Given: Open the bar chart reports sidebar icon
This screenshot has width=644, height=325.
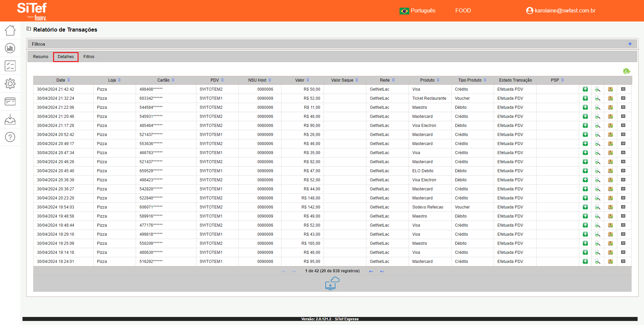Looking at the screenshot, I should [x=10, y=48].
